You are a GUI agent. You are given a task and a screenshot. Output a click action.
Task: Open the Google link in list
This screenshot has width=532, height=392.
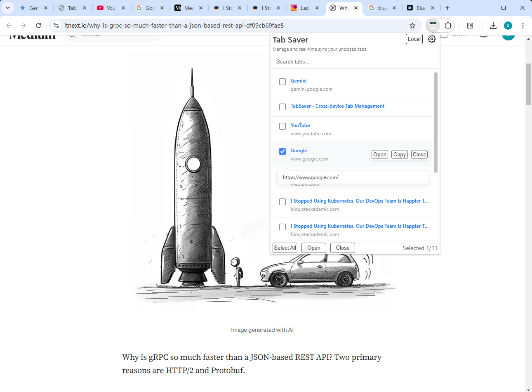click(x=299, y=151)
